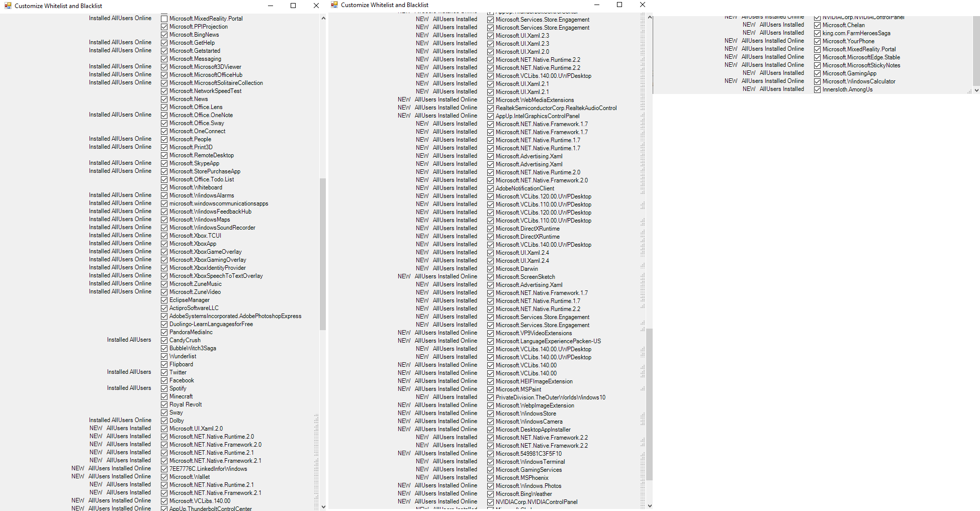Uncheck Microsoft.MicrosoftEdge.Stable
980x511 pixels.
[x=817, y=57]
